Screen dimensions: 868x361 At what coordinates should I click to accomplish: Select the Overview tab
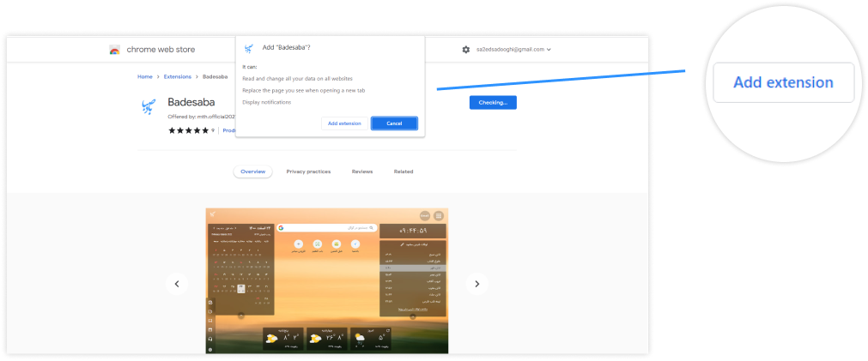tap(252, 171)
